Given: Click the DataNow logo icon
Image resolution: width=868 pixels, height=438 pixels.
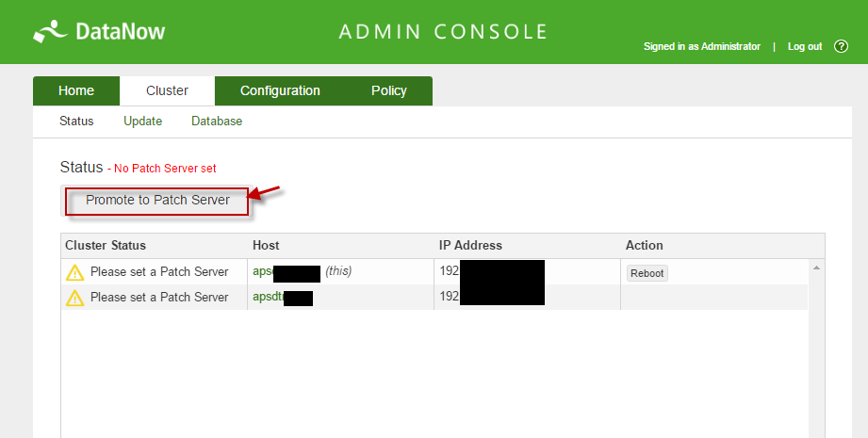Looking at the screenshot, I should tap(50, 31).
